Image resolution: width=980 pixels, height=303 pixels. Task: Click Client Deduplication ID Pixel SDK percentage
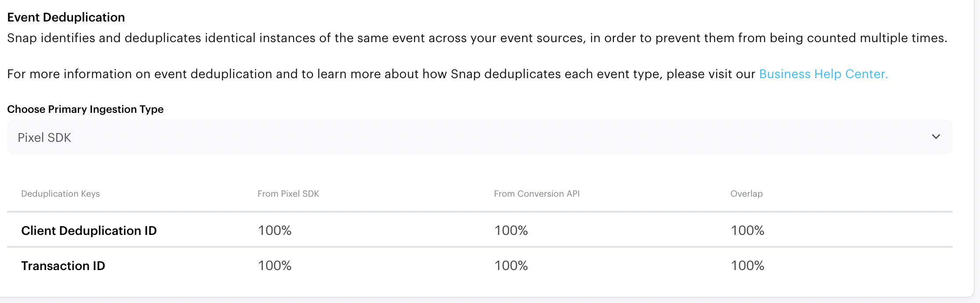274,231
